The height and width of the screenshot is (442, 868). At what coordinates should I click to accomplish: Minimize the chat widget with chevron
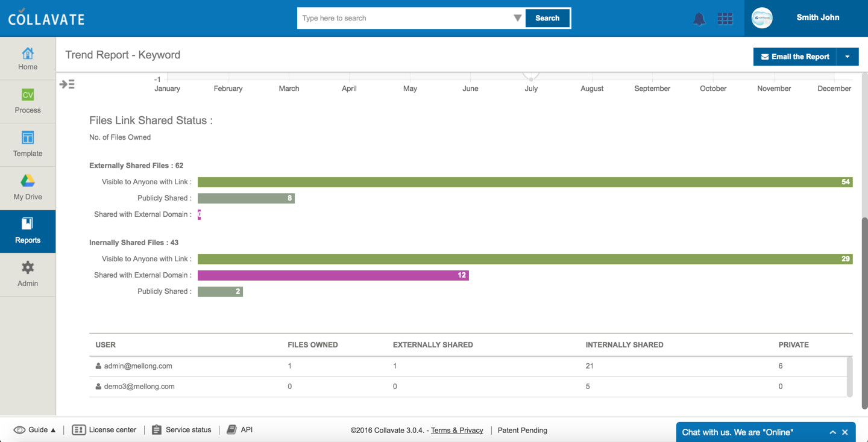click(832, 432)
